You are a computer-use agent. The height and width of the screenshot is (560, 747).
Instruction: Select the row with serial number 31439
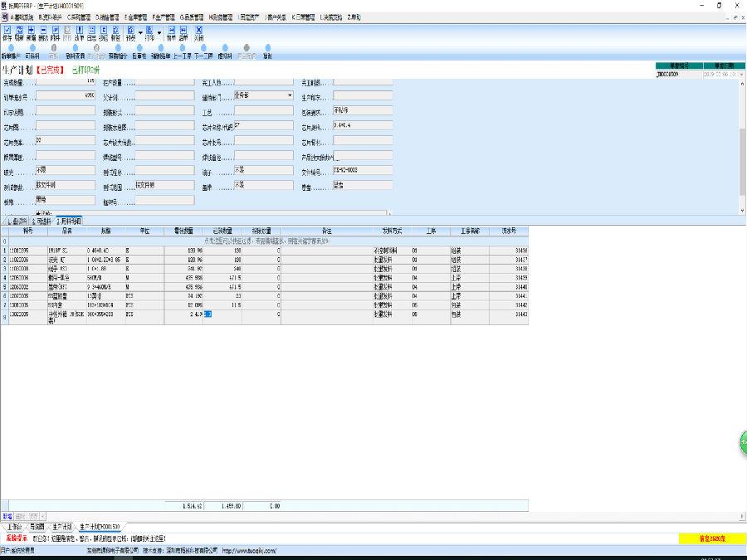coord(265,278)
